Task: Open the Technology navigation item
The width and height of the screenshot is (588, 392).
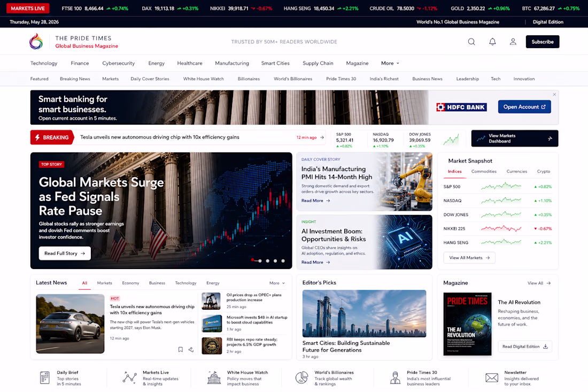Action: coord(44,63)
